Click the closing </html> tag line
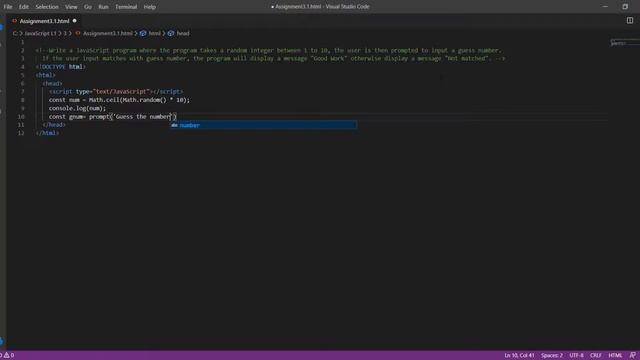The width and height of the screenshot is (640, 360). coord(47,133)
